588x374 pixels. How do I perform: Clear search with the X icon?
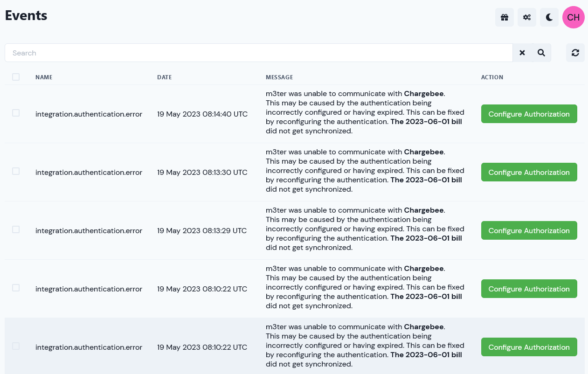click(522, 53)
